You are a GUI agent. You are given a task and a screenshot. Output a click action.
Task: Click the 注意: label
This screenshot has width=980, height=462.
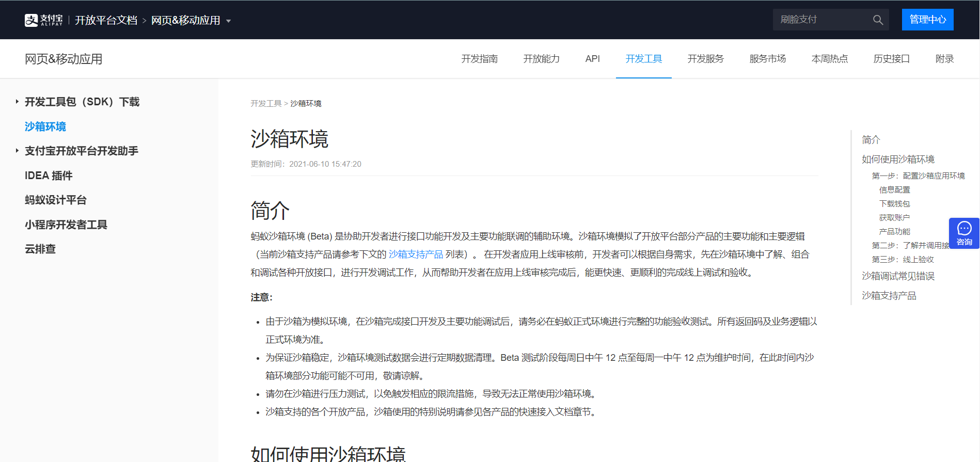[261, 297]
